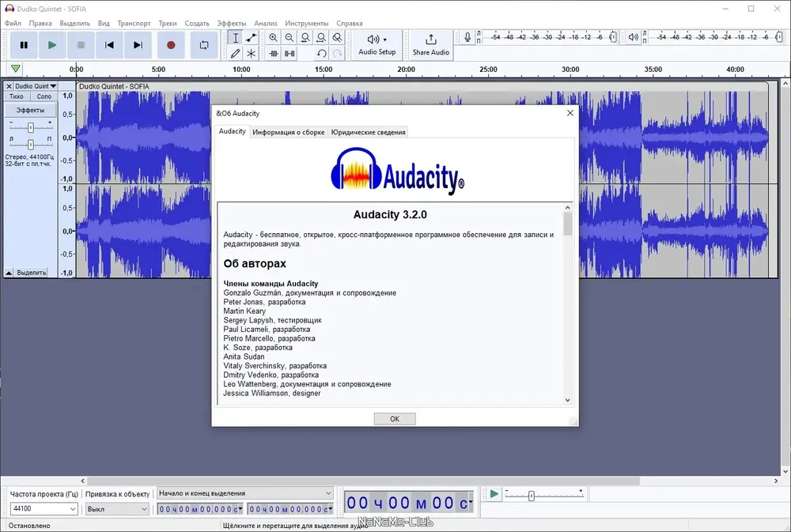791x532 pixels.
Task: Mute track with the Тихо button
Action: [x=17, y=96]
